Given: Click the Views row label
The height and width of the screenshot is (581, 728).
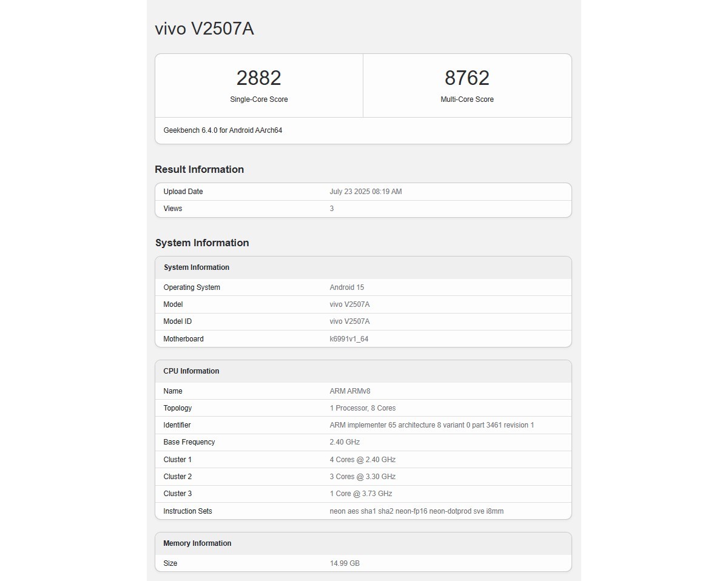Looking at the screenshot, I should click(x=173, y=209).
